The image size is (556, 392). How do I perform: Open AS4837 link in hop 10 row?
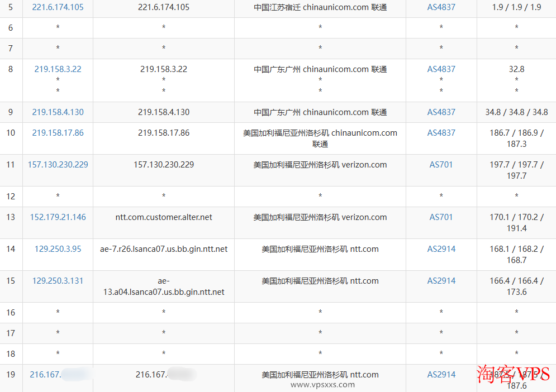point(441,133)
